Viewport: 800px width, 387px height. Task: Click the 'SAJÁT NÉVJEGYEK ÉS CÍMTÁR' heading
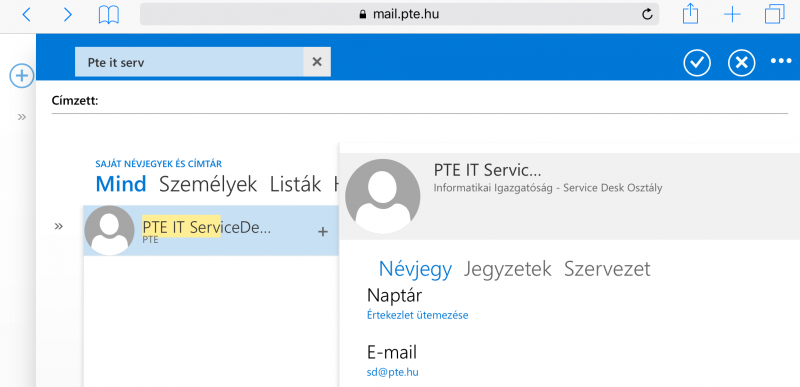(x=159, y=164)
